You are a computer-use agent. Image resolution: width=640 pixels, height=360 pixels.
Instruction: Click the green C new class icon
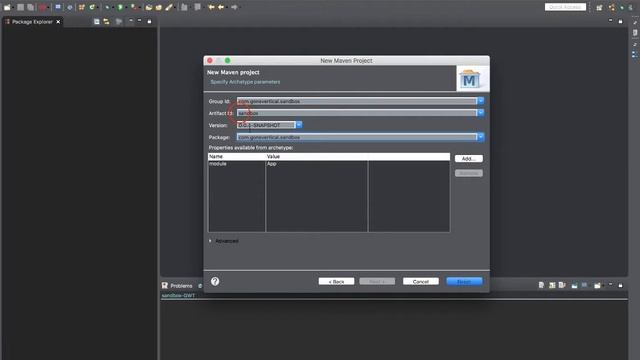[92, 7]
